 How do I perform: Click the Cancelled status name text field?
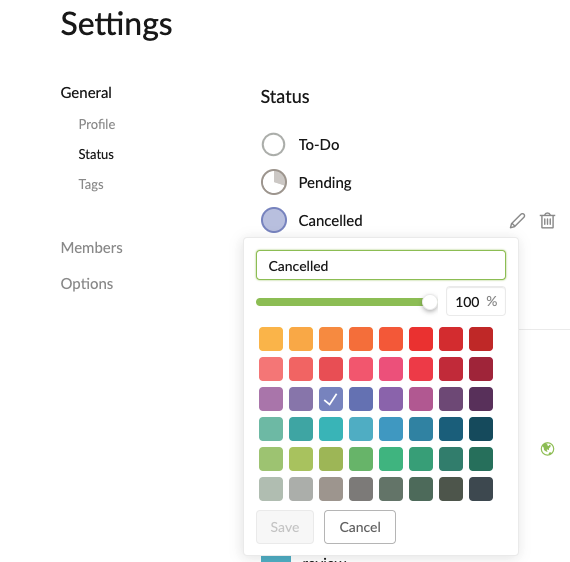click(x=381, y=265)
